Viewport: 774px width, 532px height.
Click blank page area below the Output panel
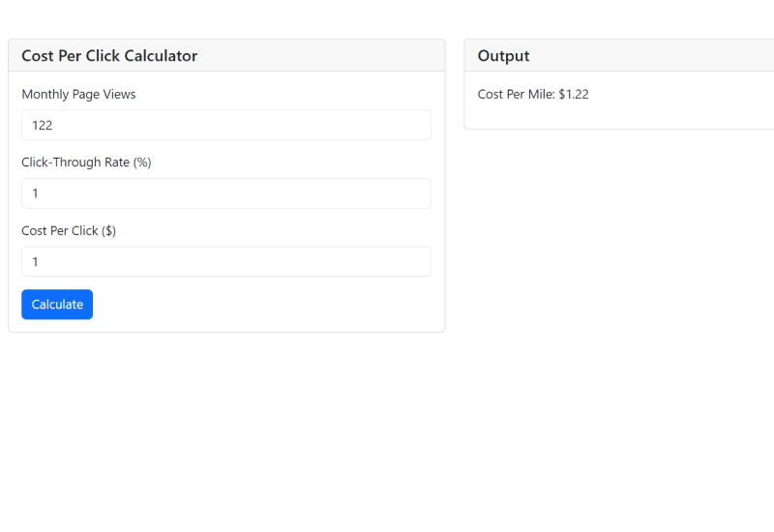(619, 290)
